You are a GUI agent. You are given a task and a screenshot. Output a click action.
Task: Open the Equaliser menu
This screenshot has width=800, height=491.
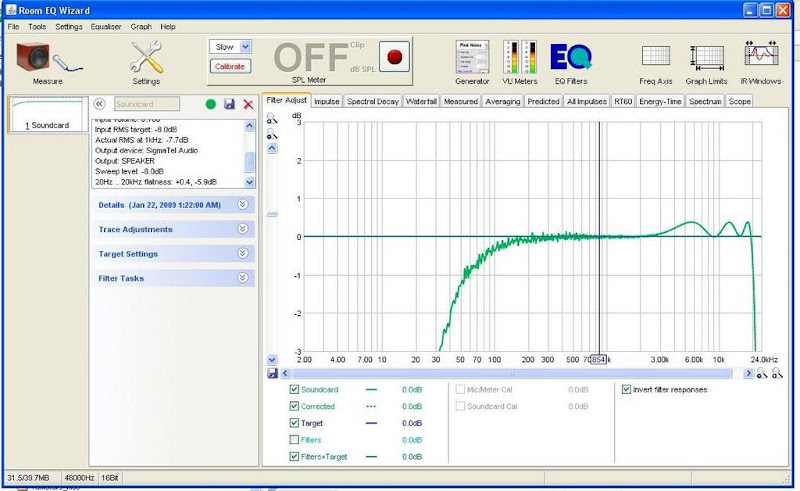[x=105, y=26]
